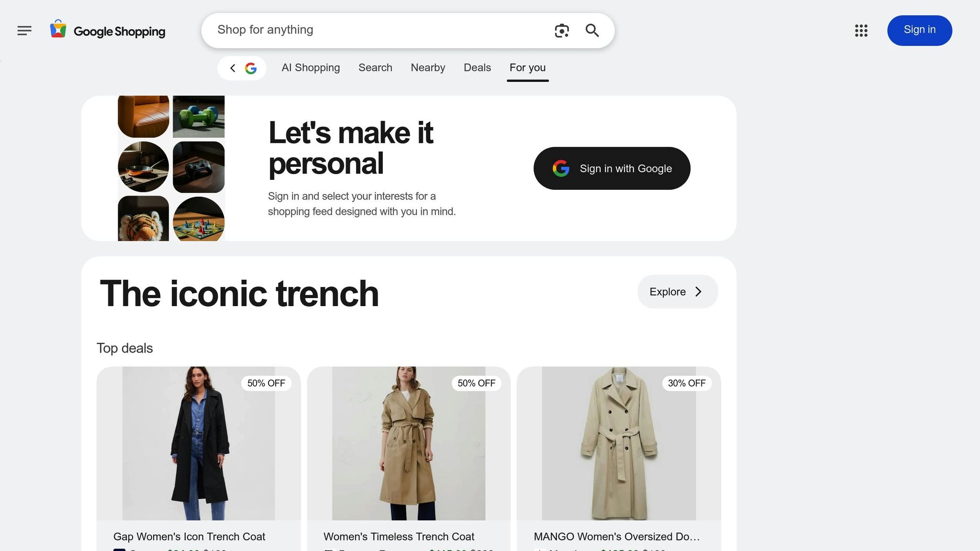
Task: Select the For you tab
Action: click(527, 68)
